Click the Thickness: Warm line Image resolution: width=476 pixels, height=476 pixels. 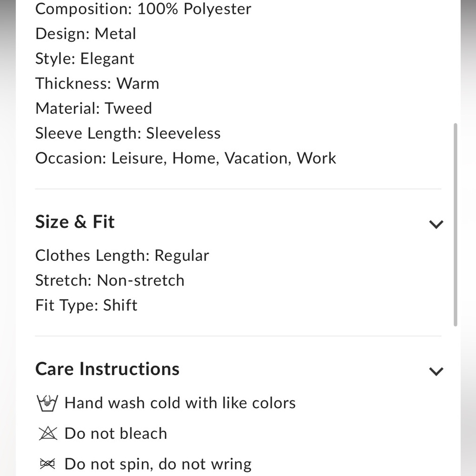[97, 83]
